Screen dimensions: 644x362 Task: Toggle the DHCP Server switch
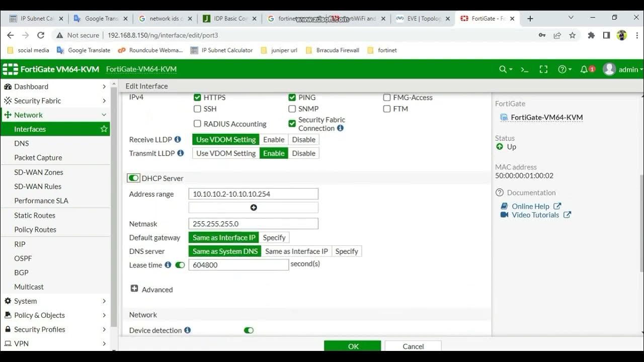133,178
